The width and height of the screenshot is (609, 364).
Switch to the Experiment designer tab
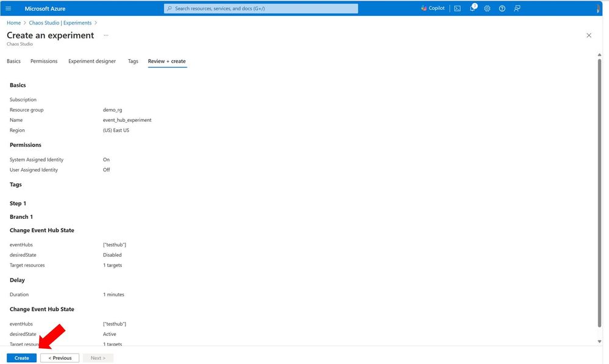pos(92,61)
